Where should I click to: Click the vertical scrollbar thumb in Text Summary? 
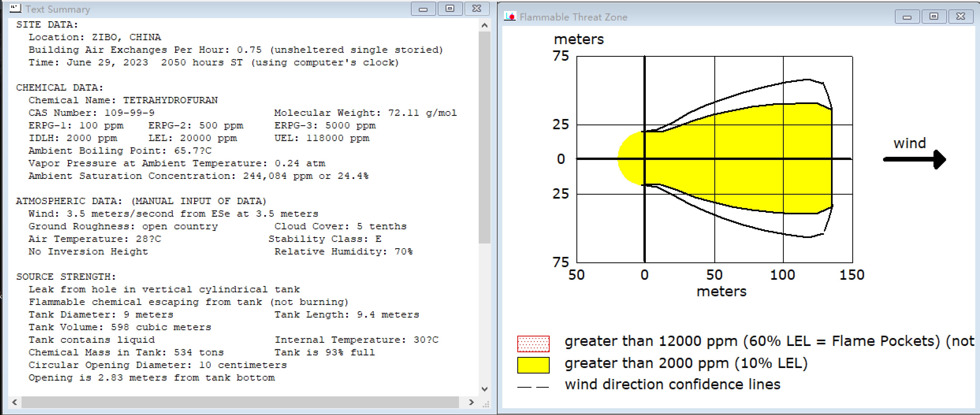pyautogui.click(x=484, y=137)
